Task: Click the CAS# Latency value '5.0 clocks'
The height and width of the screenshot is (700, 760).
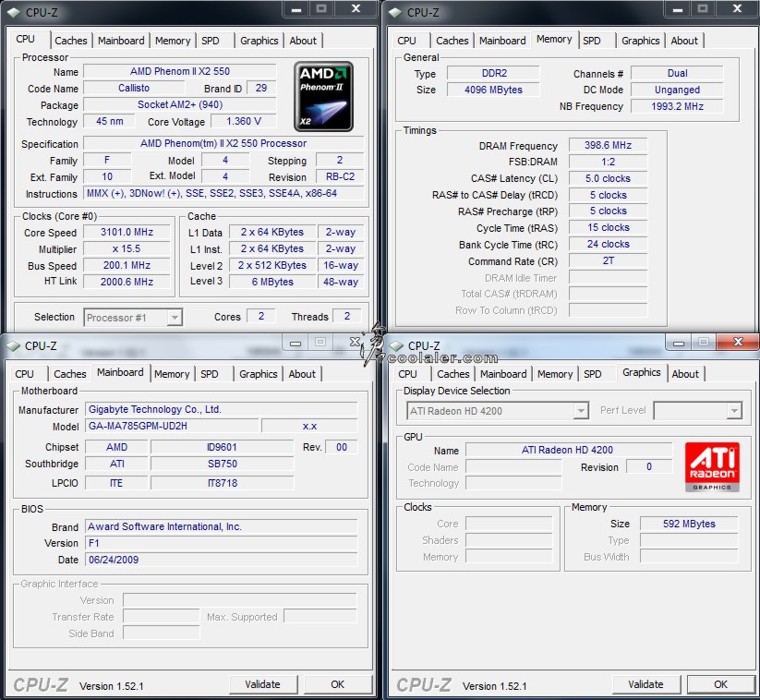Action: click(x=608, y=178)
